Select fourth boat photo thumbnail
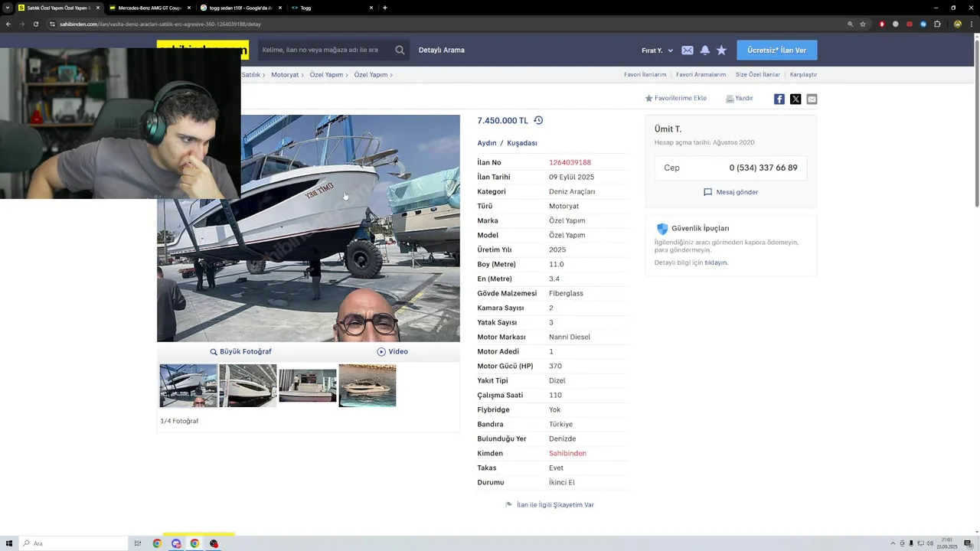The image size is (980, 551). point(367,386)
